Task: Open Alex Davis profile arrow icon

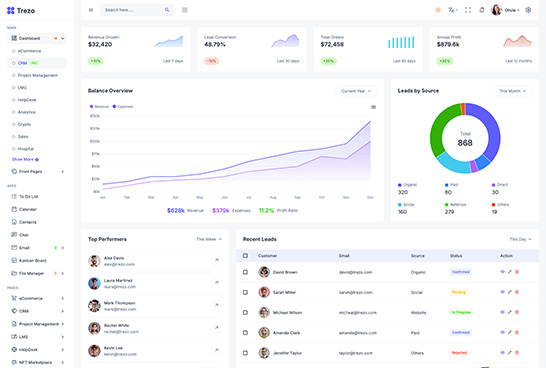Action: click(217, 260)
